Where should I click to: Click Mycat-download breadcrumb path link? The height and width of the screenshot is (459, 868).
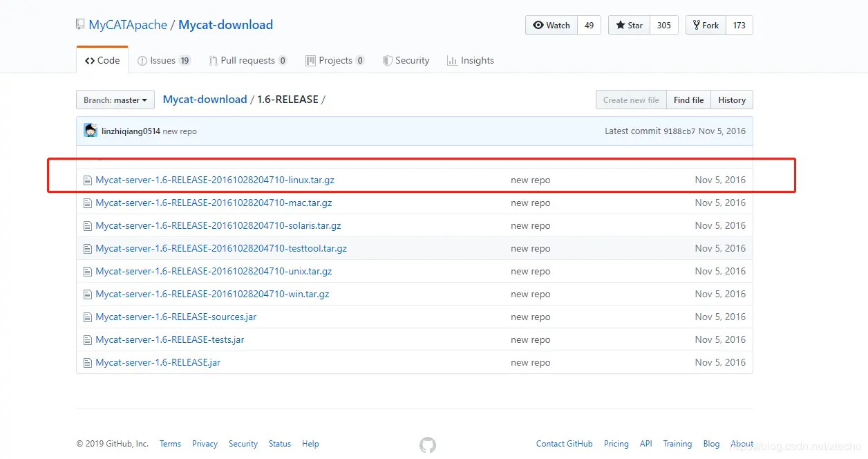tap(205, 100)
